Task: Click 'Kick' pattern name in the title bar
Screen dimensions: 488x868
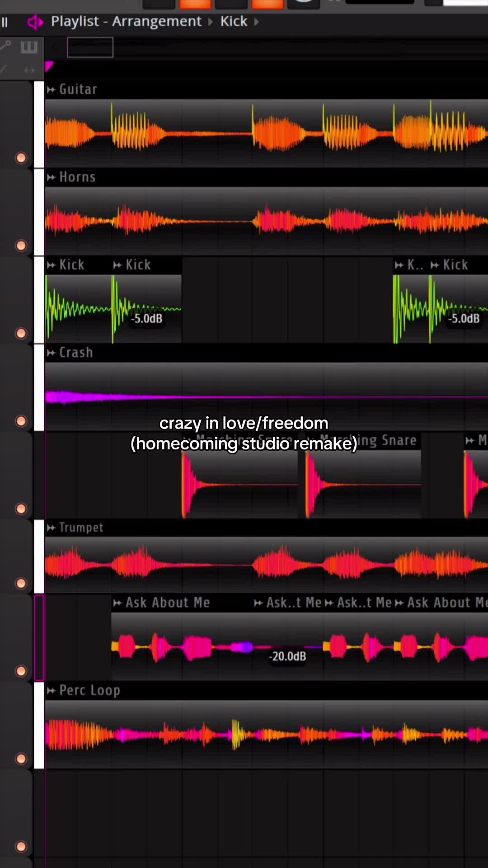Action: pyautogui.click(x=234, y=21)
